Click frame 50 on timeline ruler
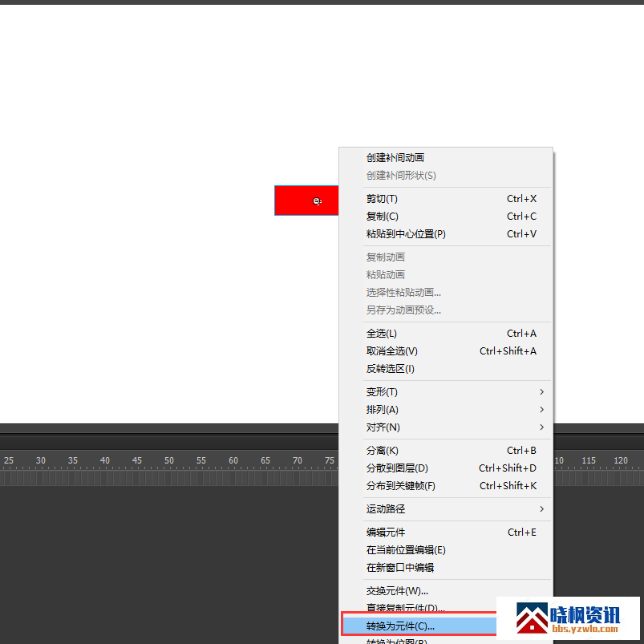This screenshot has width=644, height=644. click(169, 461)
